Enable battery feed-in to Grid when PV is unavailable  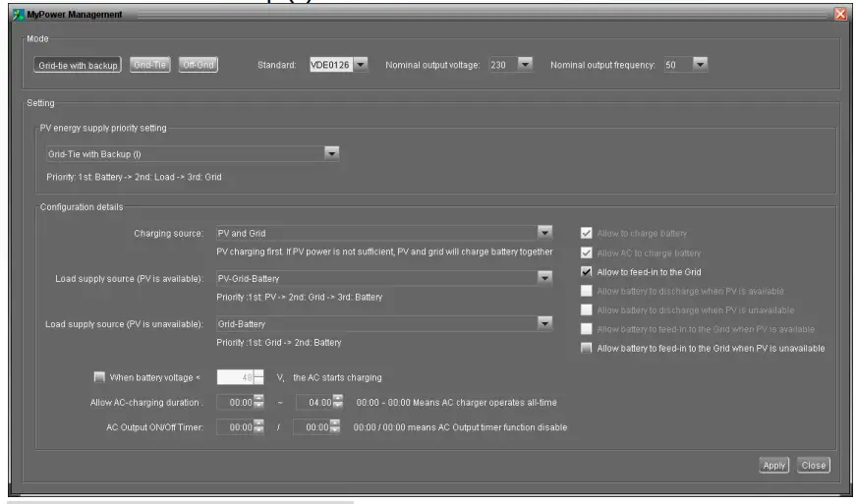pyautogui.click(x=587, y=348)
